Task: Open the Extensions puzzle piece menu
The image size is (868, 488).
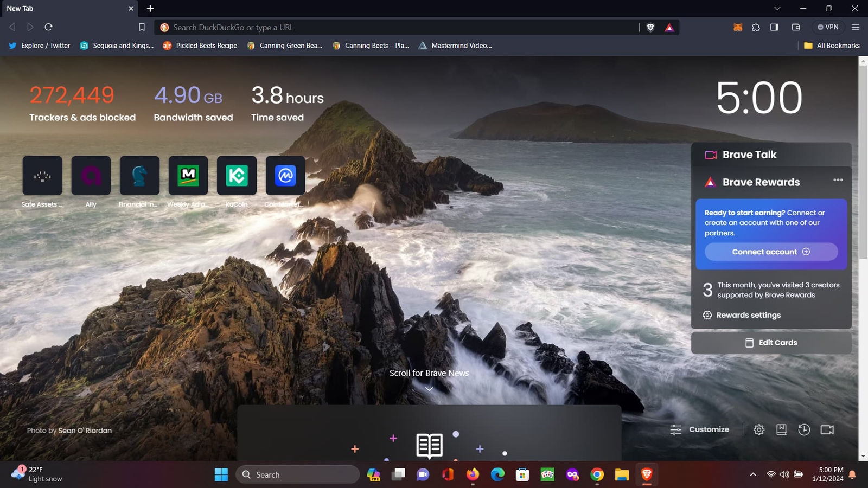Action: [x=756, y=27]
